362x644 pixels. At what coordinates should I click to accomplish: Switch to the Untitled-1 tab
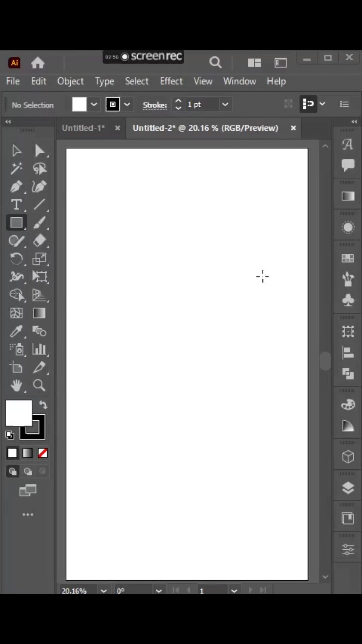(x=83, y=128)
